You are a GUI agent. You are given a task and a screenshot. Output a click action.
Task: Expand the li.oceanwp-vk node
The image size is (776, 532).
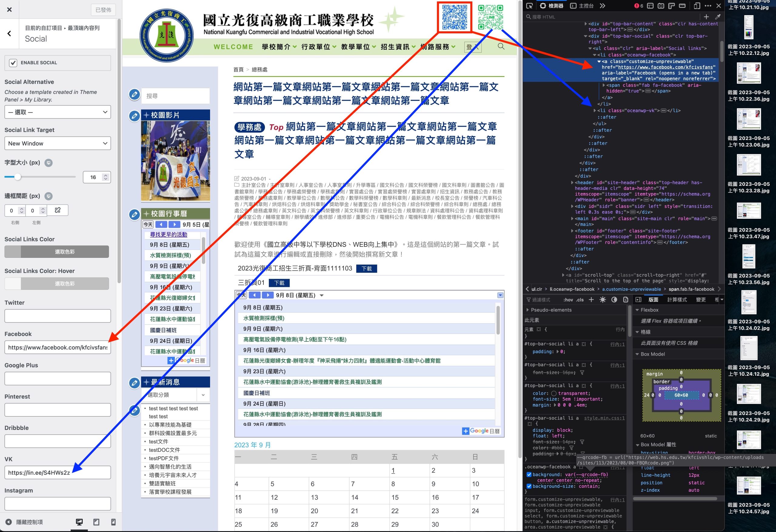pos(595,111)
